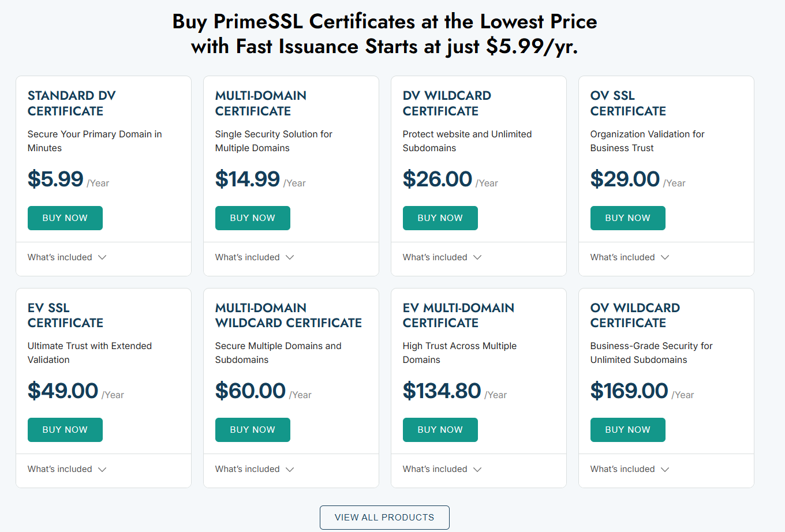This screenshot has width=785, height=532.
Task: Select the EV Multi-Domain Certificate title
Action: (458, 315)
